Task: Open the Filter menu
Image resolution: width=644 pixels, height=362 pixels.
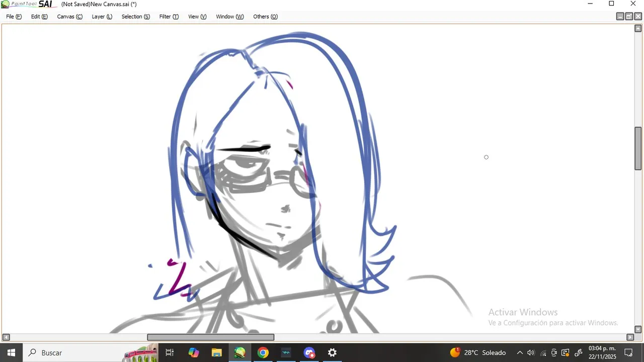Action: pyautogui.click(x=169, y=17)
